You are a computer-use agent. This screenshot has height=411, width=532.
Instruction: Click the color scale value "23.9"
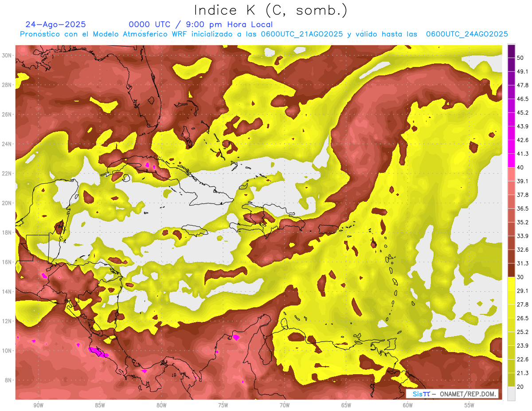coord(523,346)
